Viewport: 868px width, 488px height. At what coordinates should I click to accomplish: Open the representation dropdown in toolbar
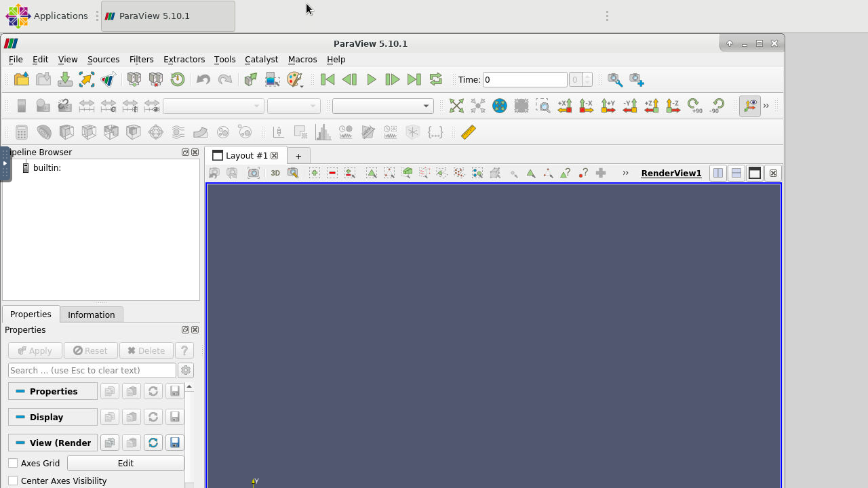[382, 106]
